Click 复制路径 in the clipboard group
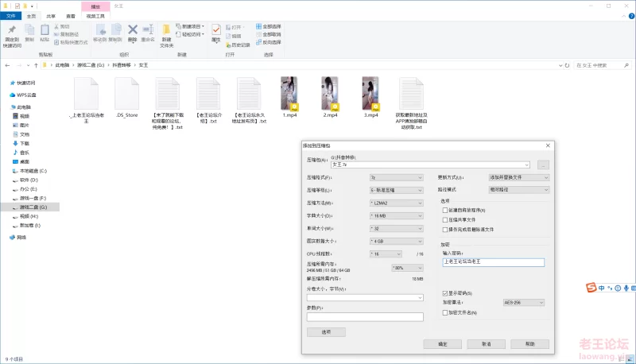The width and height of the screenshot is (636, 364). click(x=66, y=34)
